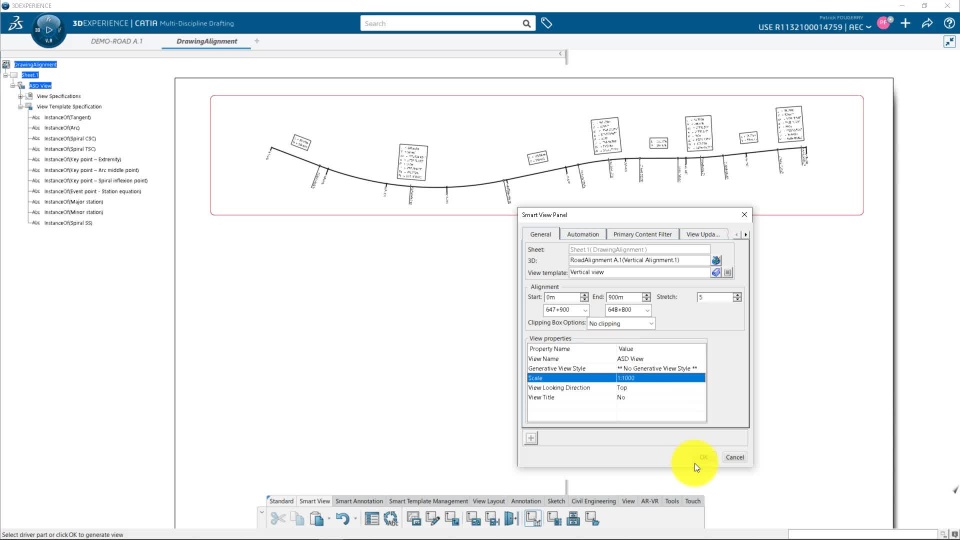Click the search magnifier icon
Viewport: 960px width, 540px height.
coord(527,23)
